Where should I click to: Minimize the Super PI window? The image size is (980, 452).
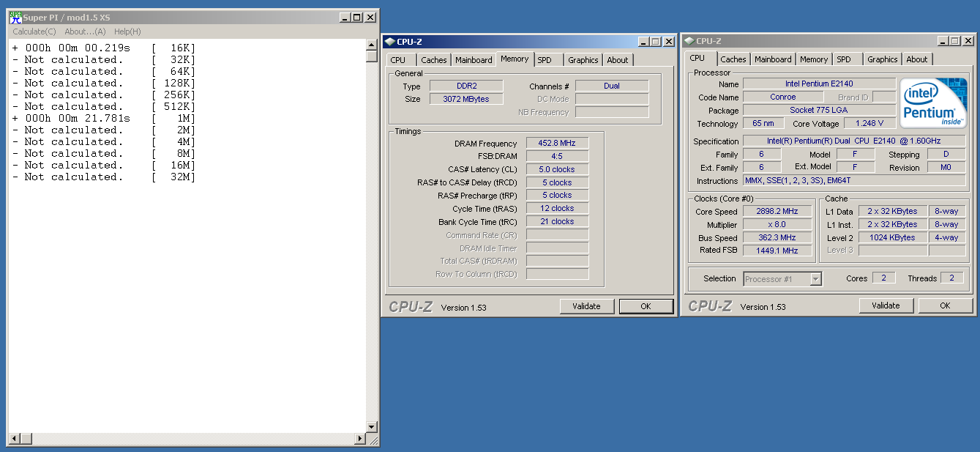[x=345, y=18]
